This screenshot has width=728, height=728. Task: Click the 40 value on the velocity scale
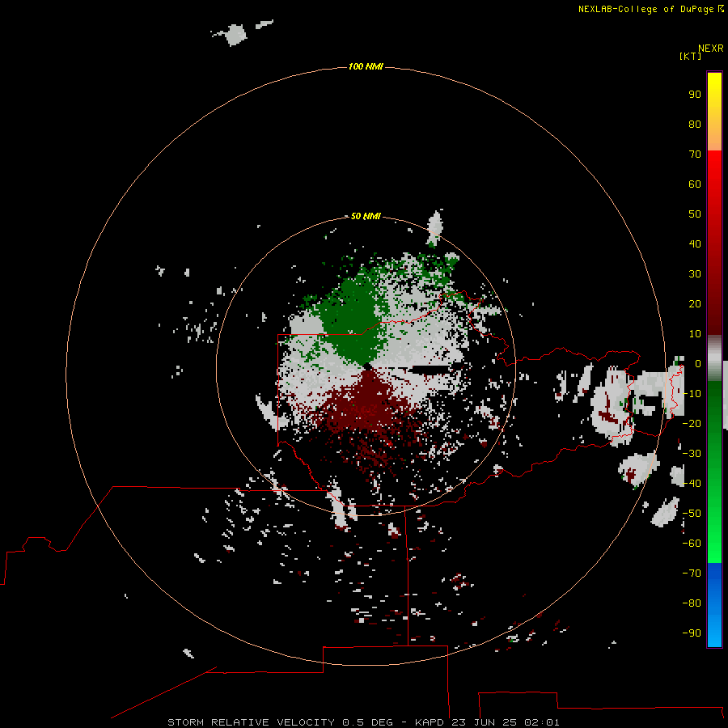coord(695,243)
